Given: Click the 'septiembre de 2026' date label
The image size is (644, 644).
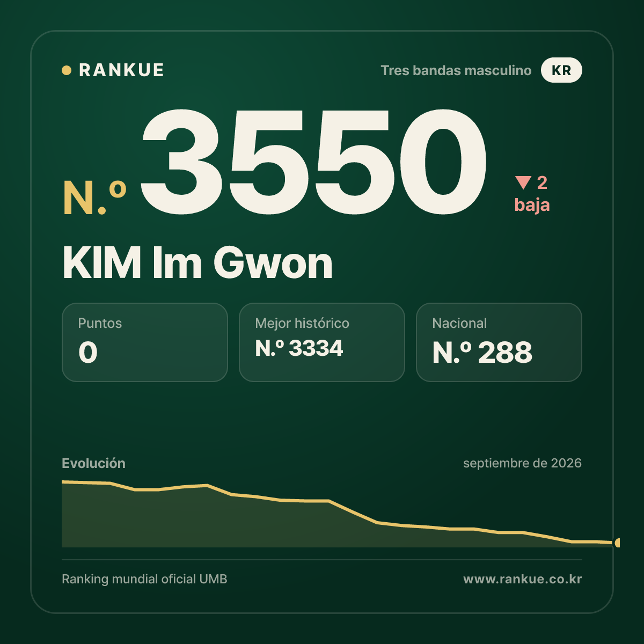Looking at the screenshot, I should [522, 463].
